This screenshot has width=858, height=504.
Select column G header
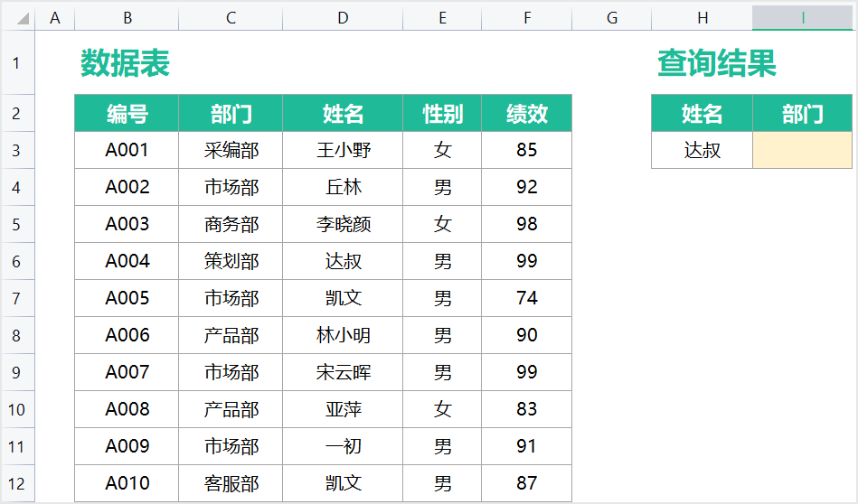(612, 18)
